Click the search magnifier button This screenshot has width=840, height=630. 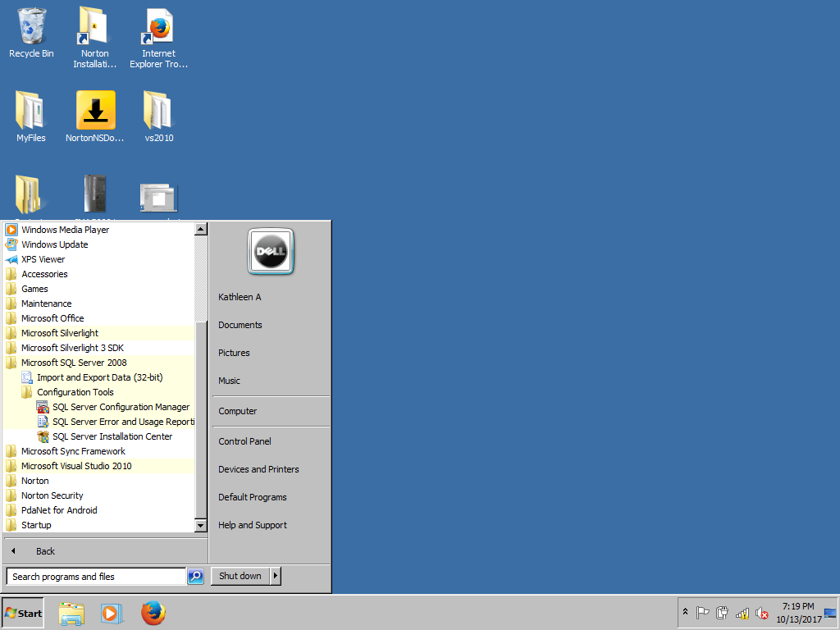point(195,577)
